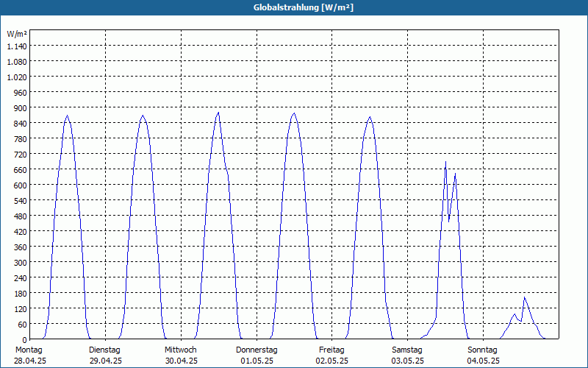The height and width of the screenshot is (368, 588).
Task: Click the 900 axis value
Action: 21,108
